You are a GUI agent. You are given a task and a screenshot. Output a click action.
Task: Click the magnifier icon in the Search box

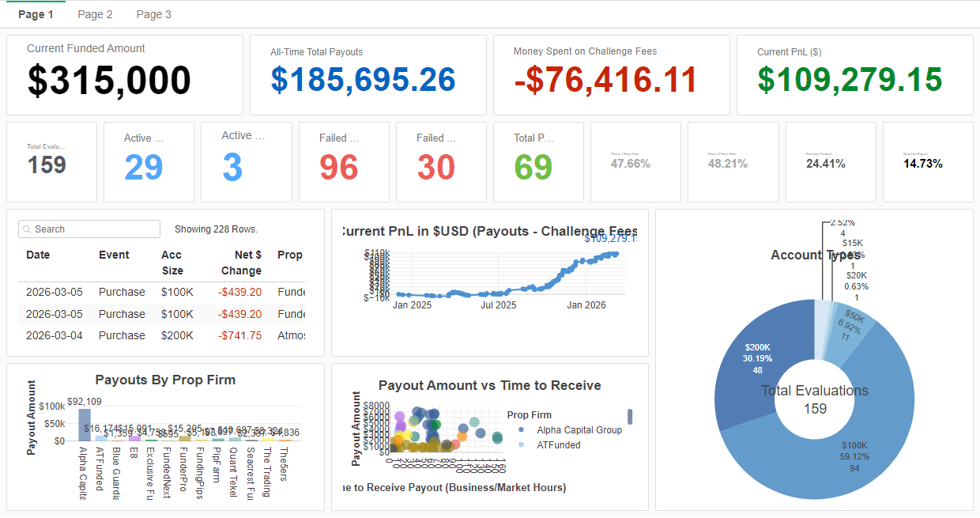(27, 229)
